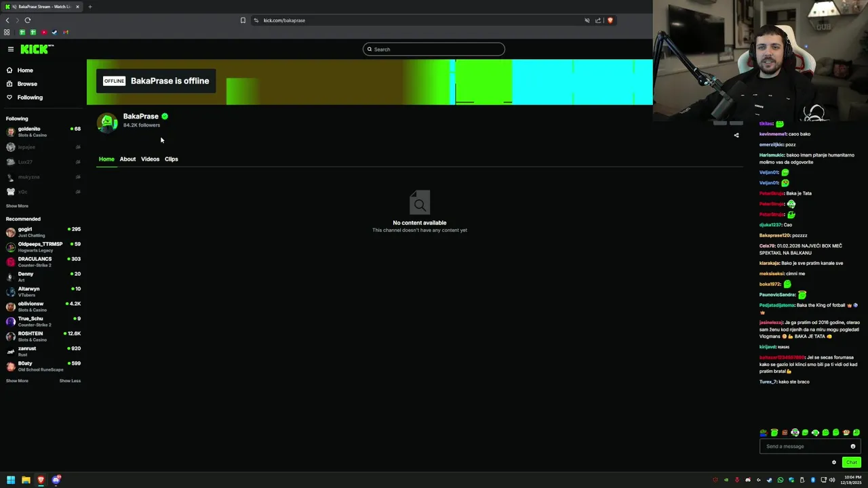The height and width of the screenshot is (488, 868).
Task: Reload the browser page
Action: [28, 20]
